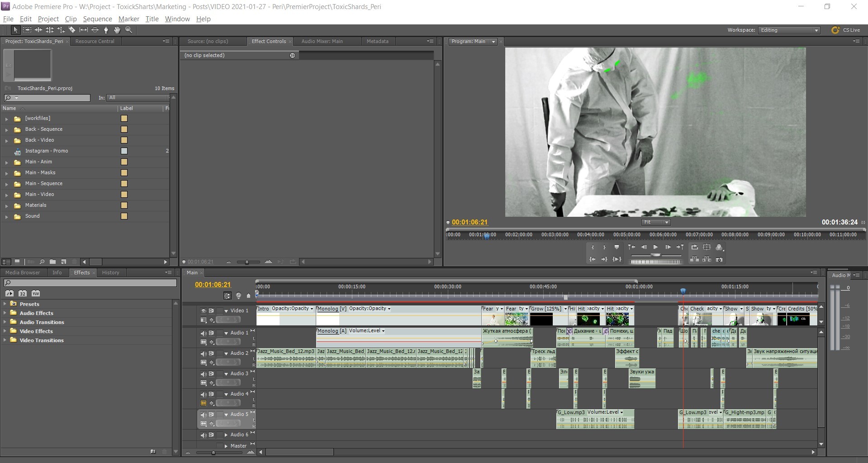Open the Workspace Editing dropdown
The height and width of the screenshot is (463, 868).
click(x=789, y=30)
